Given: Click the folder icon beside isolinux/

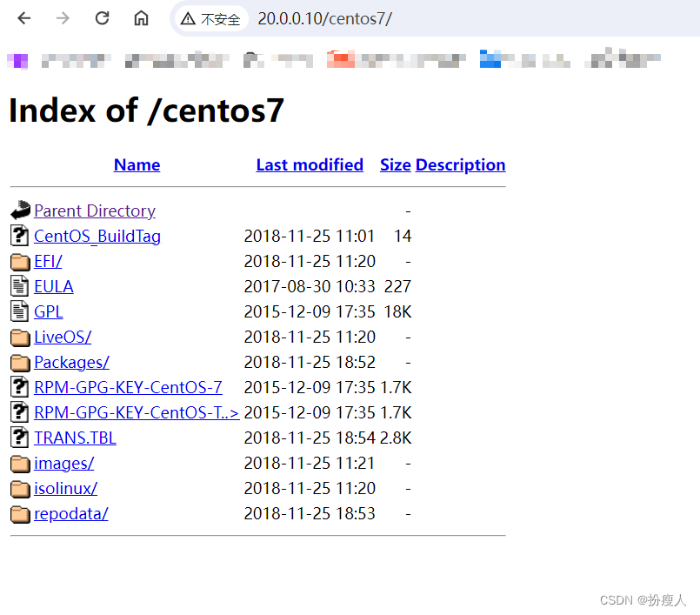Looking at the screenshot, I should pyautogui.click(x=20, y=489).
